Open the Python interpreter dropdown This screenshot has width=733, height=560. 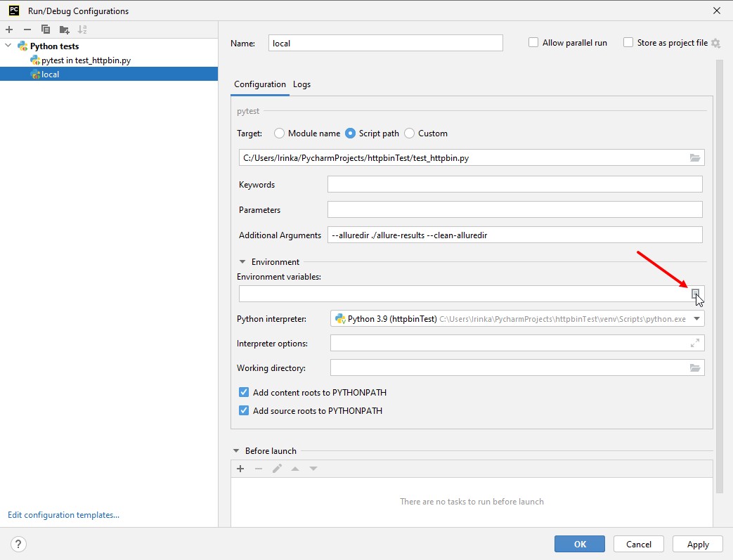pyautogui.click(x=696, y=319)
